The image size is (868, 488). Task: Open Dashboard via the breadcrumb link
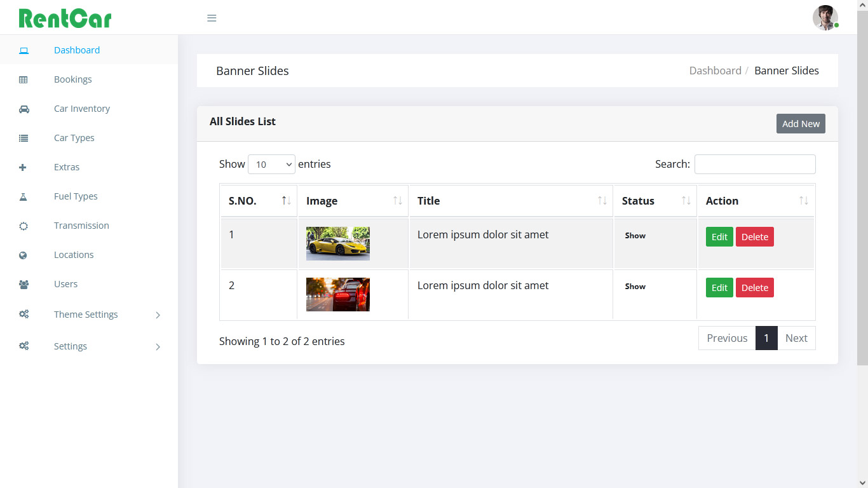click(x=715, y=71)
